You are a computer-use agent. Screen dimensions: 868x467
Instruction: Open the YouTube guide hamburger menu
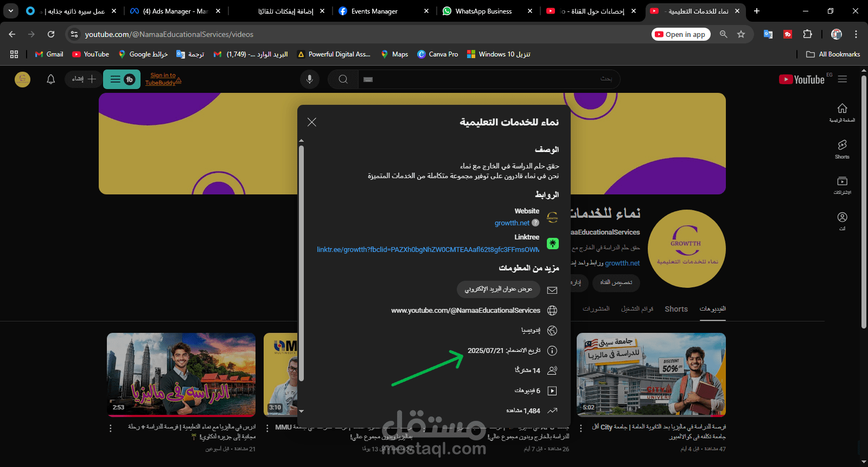click(x=843, y=79)
